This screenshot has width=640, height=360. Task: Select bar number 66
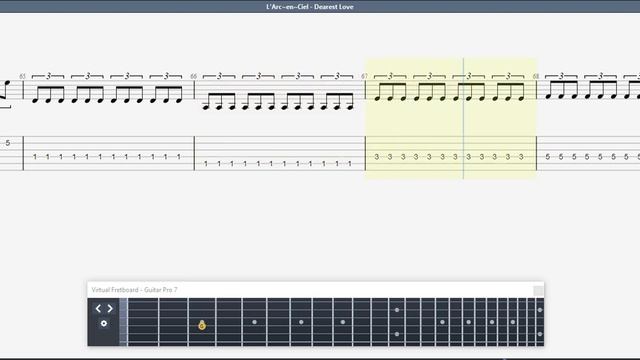coord(193,76)
